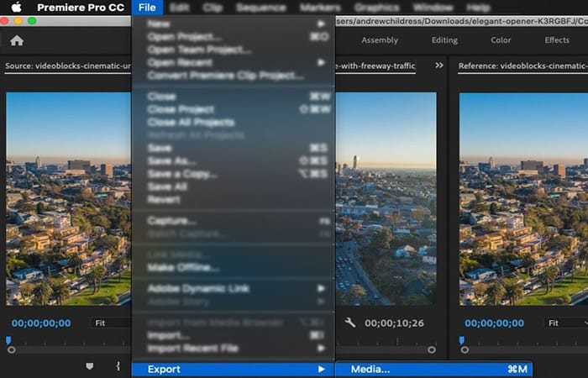Open the Export submenu
588x378 pixels.
tap(234, 370)
